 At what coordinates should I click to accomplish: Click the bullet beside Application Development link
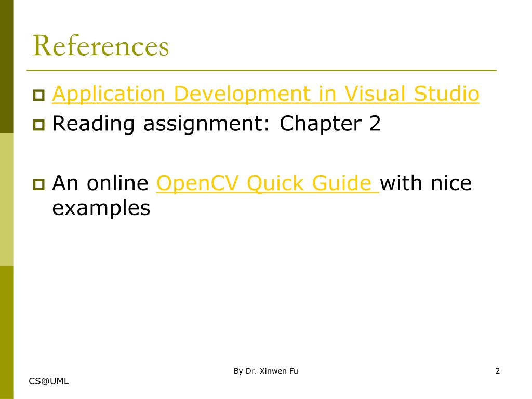coord(38,96)
